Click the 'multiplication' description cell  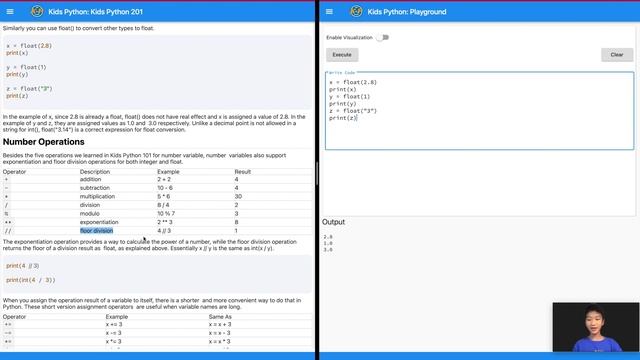click(x=97, y=196)
